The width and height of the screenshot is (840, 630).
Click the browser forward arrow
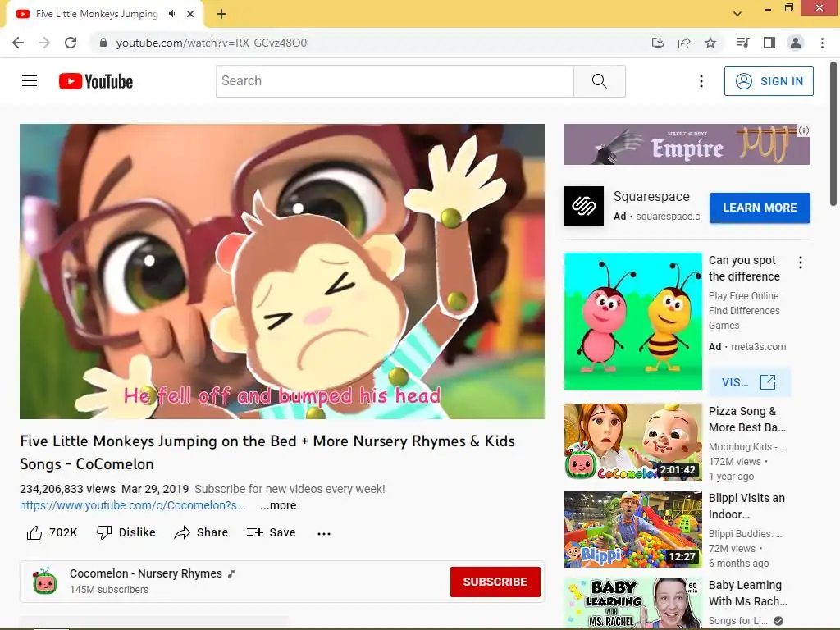44,43
